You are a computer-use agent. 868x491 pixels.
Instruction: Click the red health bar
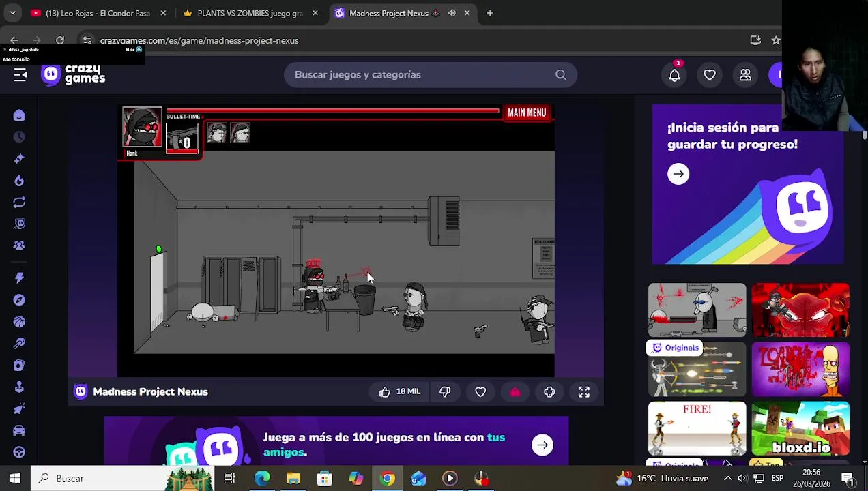click(x=333, y=110)
